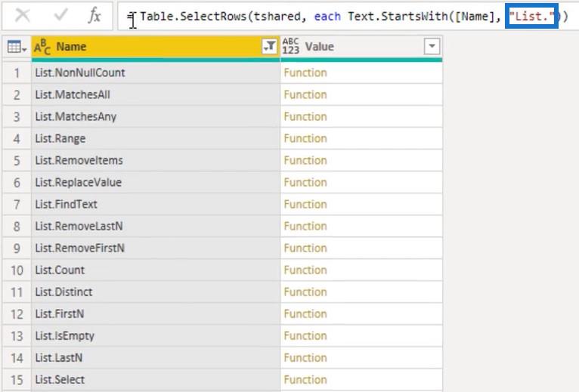
Task: Click the List.ReplaceValue cell
Action: click(156, 182)
